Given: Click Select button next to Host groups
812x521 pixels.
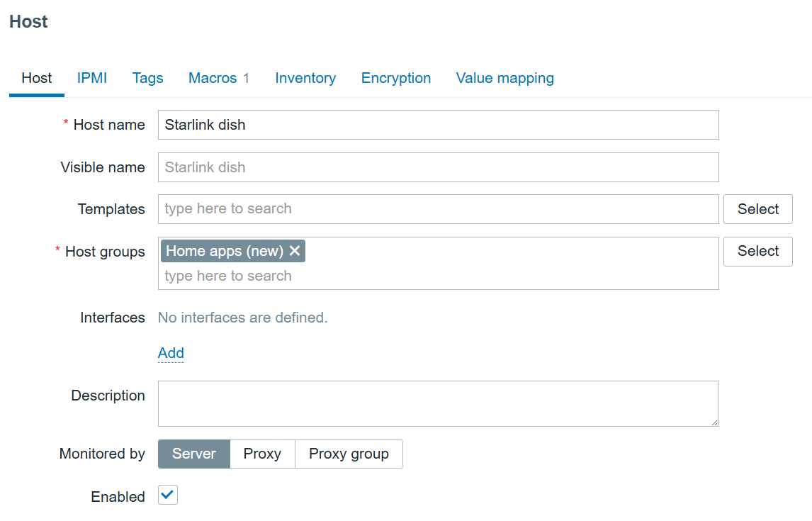Looking at the screenshot, I should pyautogui.click(x=757, y=251).
